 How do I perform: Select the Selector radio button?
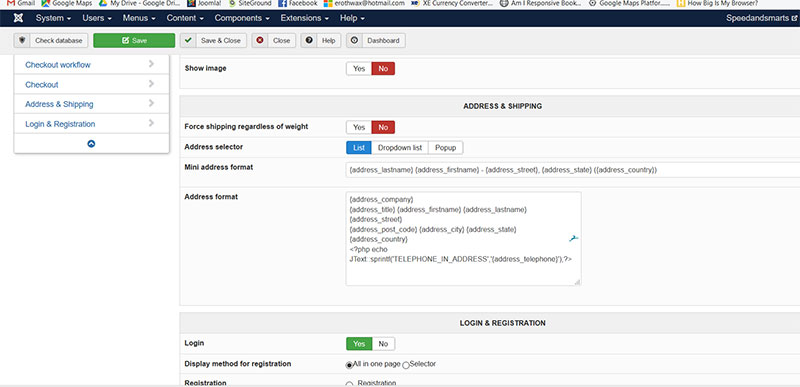(x=406, y=365)
